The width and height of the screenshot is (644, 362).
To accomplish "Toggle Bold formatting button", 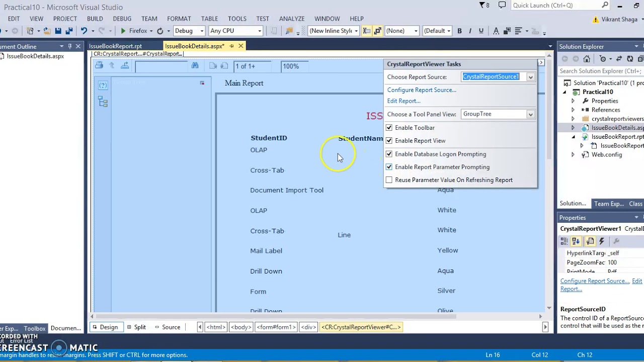I will (459, 31).
